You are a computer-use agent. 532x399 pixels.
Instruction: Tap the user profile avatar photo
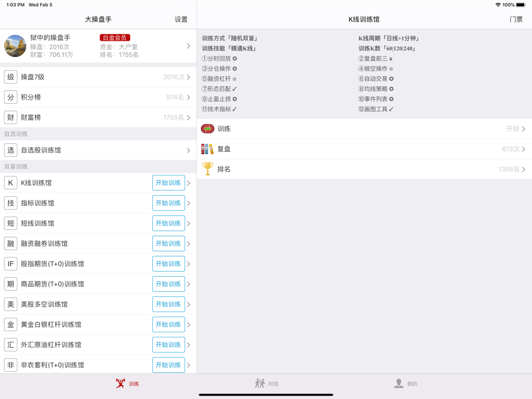click(15, 46)
